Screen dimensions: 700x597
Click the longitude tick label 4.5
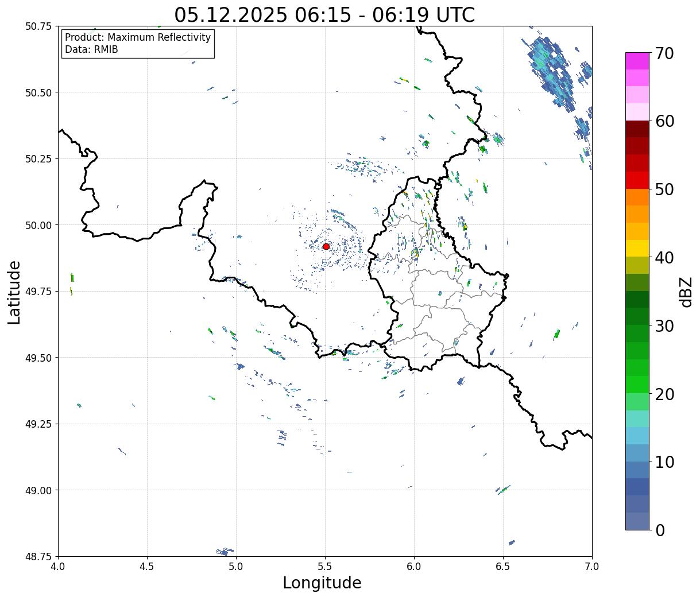point(147,566)
